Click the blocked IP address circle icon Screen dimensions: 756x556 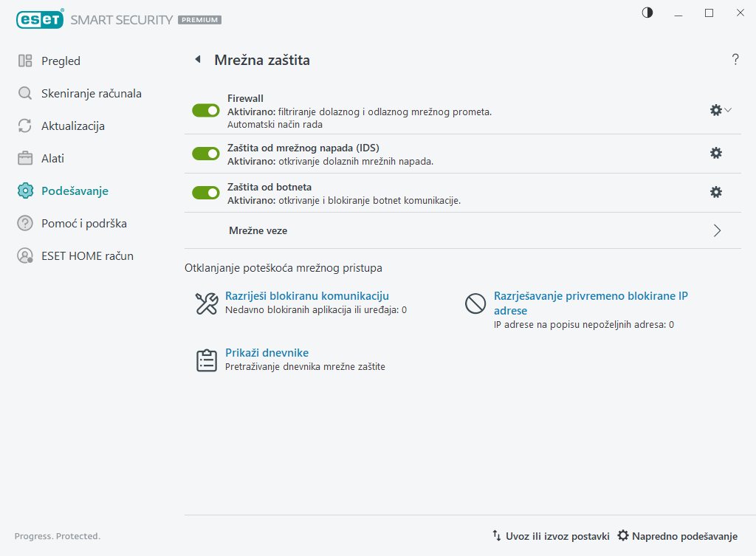pyautogui.click(x=475, y=303)
